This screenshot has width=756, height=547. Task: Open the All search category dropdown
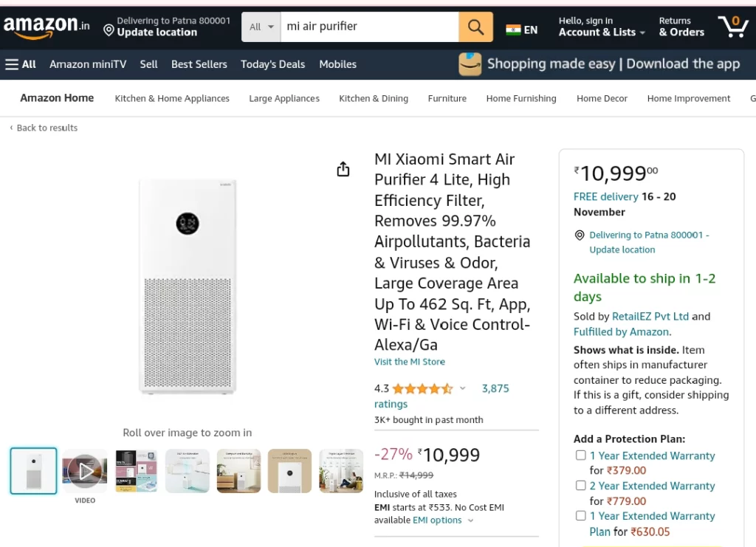(x=261, y=27)
